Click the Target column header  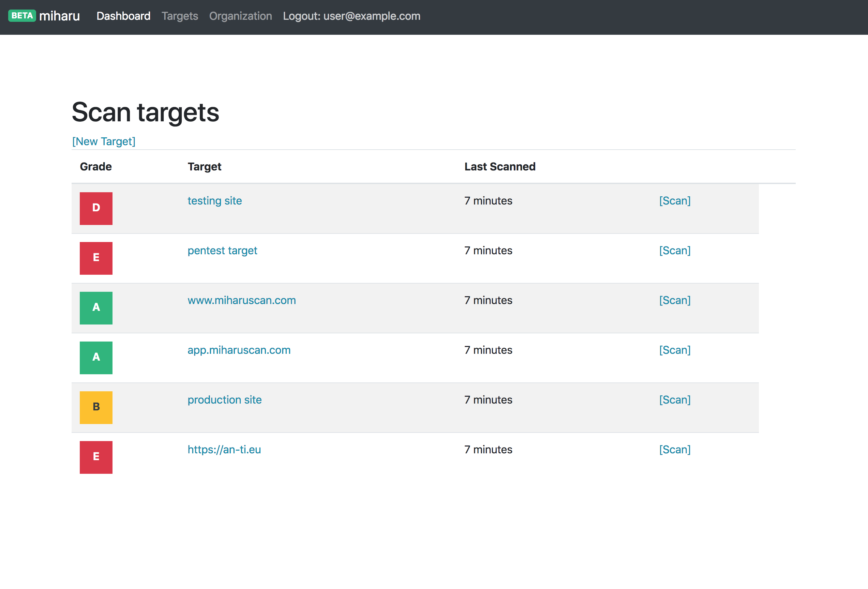(x=204, y=167)
